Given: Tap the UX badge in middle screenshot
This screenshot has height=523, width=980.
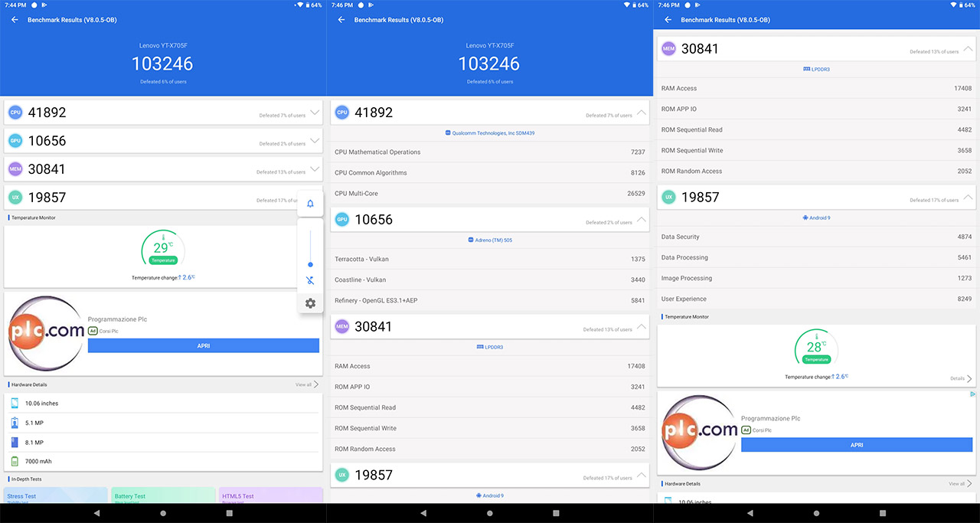Looking at the screenshot, I should pos(342,476).
